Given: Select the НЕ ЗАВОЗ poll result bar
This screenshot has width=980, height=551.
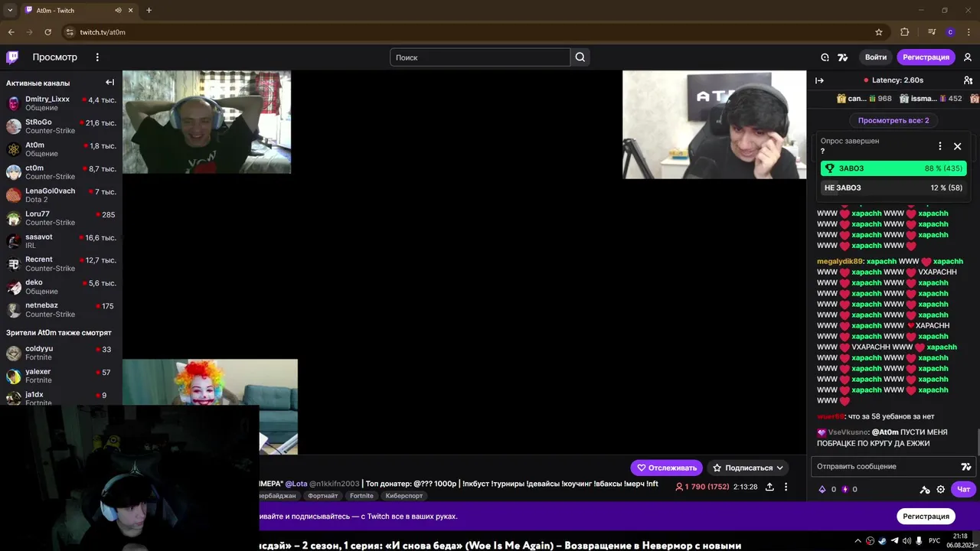Looking at the screenshot, I should tap(893, 187).
